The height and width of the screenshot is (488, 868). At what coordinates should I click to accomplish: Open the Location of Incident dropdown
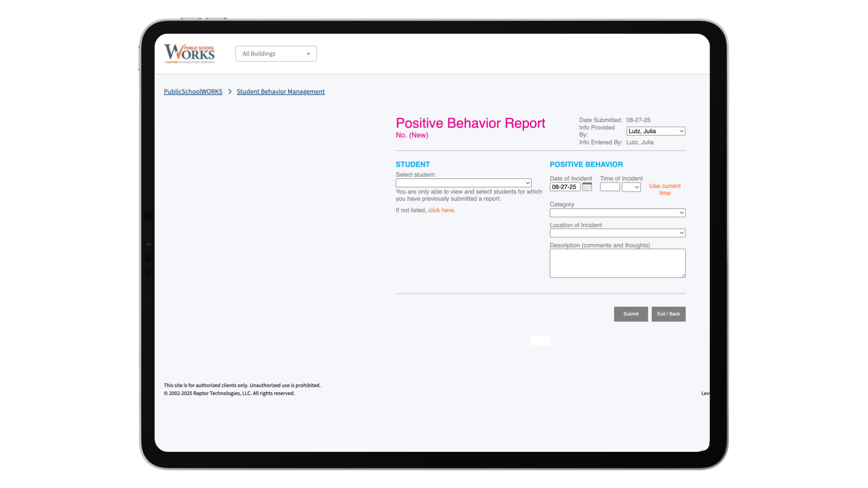pos(617,233)
